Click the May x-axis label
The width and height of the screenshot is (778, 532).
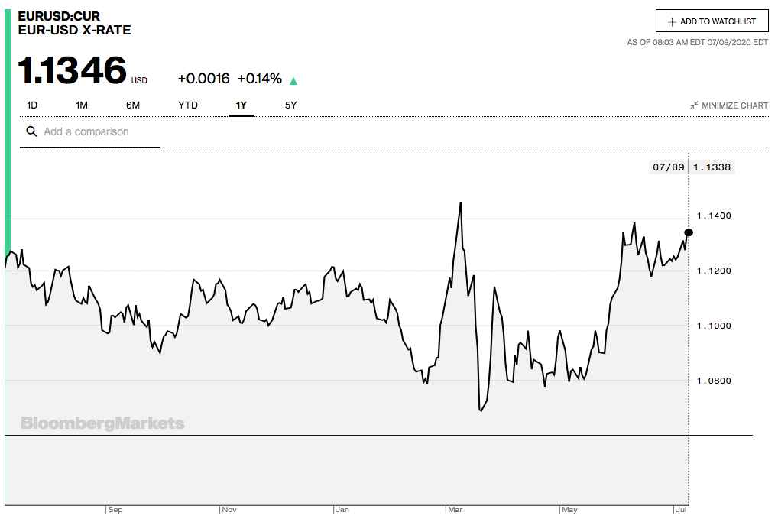coord(569,510)
